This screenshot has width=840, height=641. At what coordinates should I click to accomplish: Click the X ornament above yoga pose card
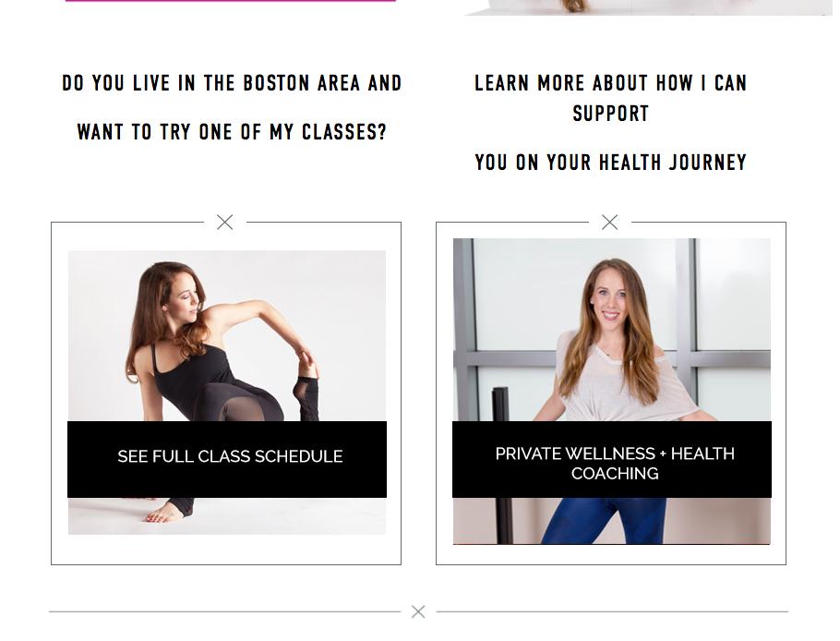(225, 222)
